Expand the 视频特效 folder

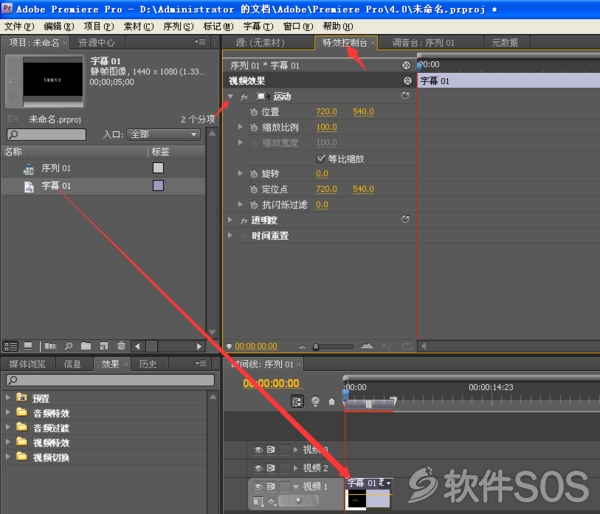click(x=7, y=442)
